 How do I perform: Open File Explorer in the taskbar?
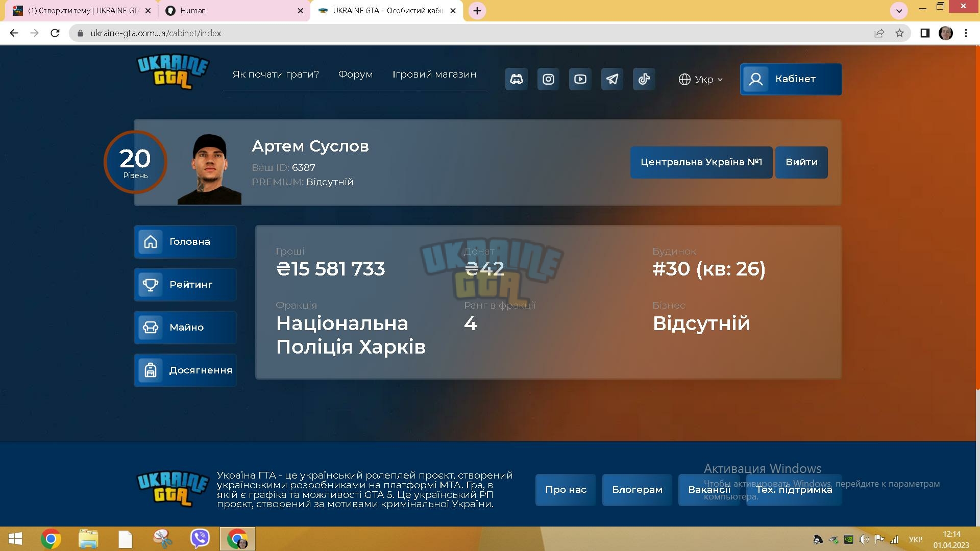[x=88, y=539]
